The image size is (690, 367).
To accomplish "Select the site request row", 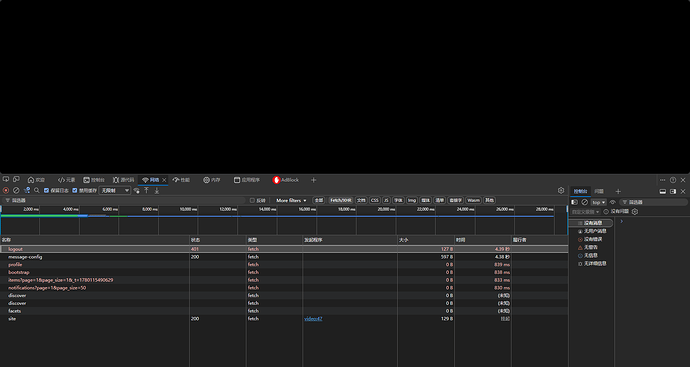I will [284, 319].
